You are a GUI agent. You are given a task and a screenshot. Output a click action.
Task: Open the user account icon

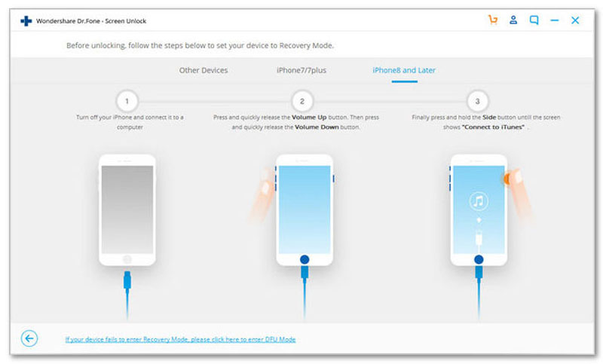513,20
